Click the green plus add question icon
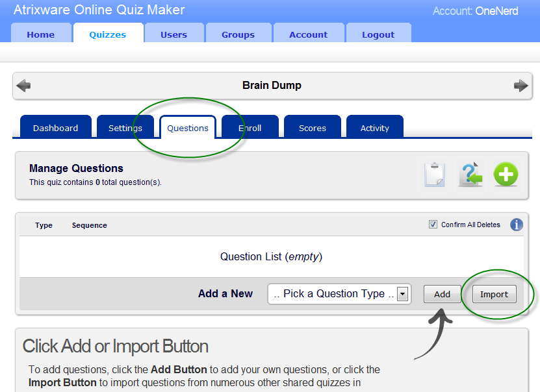This screenshot has width=540, height=392. tap(506, 175)
